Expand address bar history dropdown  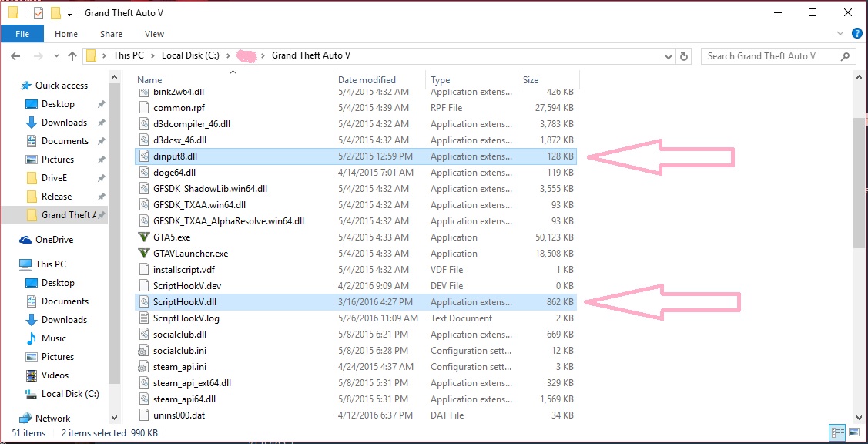(x=669, y=56)
